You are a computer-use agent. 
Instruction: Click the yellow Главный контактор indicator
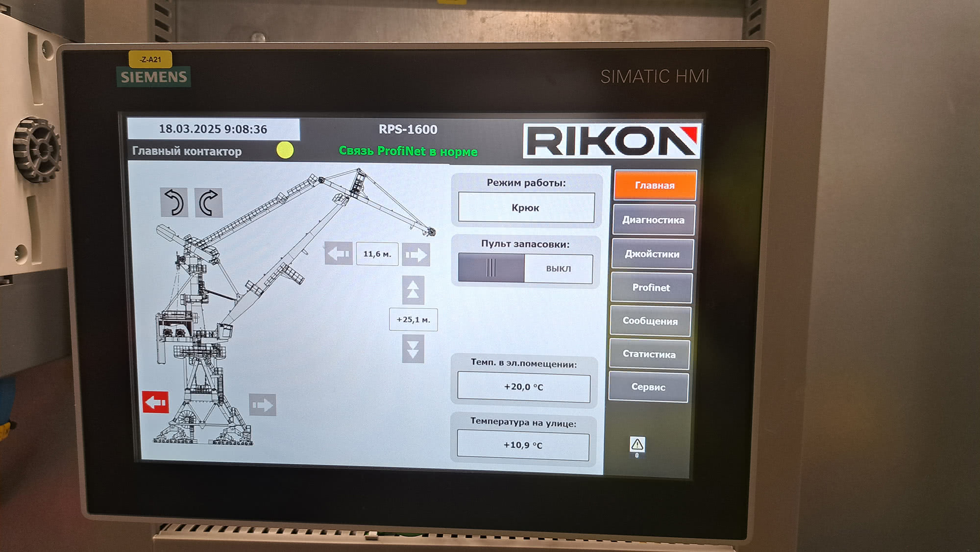[285, 150]
